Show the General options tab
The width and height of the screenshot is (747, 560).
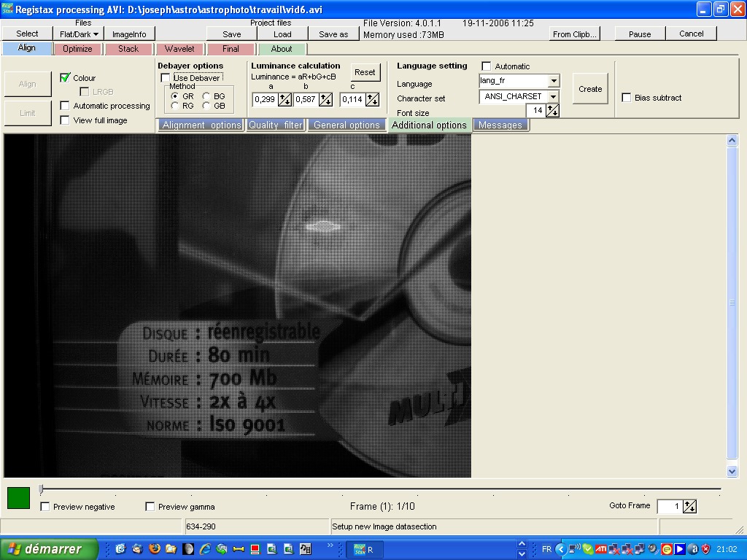[347, 125]
